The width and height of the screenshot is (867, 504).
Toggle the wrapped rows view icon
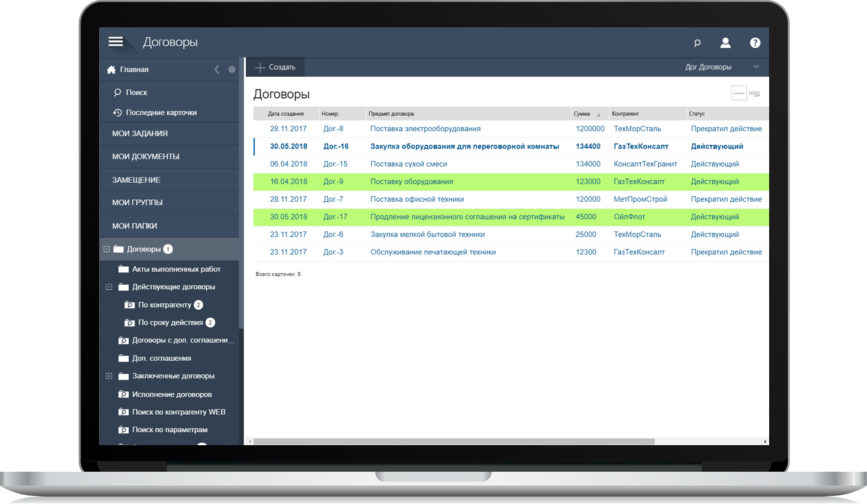(x=755, y=94)
